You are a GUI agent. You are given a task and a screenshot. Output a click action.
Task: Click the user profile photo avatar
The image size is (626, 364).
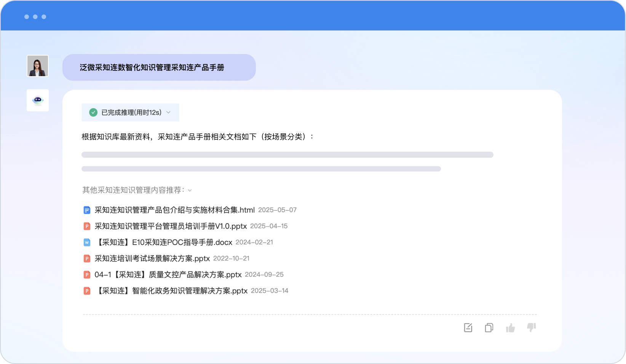[38, 66]
